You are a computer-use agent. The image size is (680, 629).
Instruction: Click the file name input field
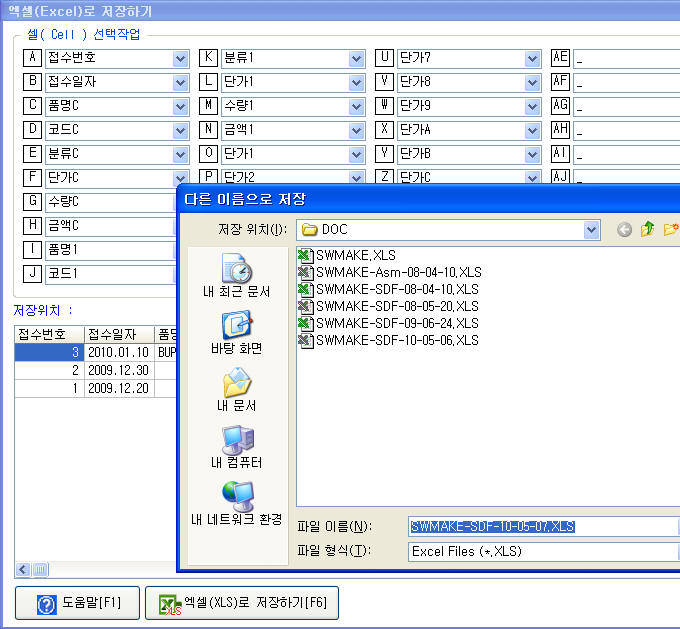(543, 527)
